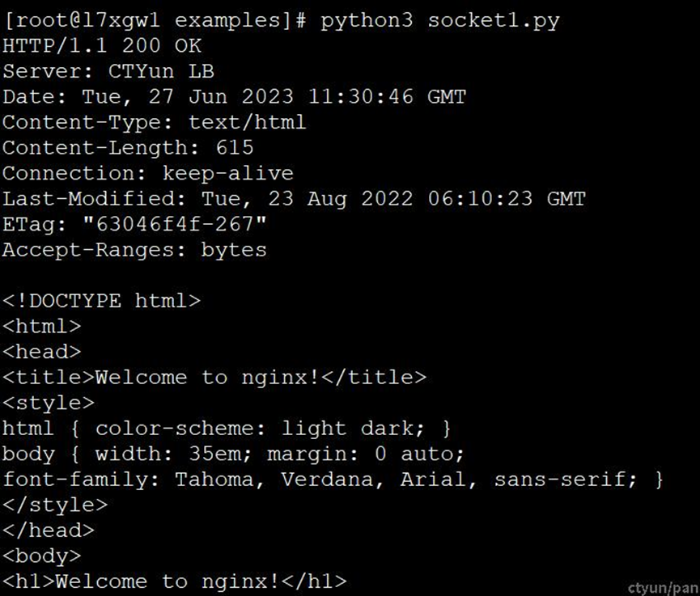
Task: Click the color-scheme: light dark line
Action: [x=227, y=429]
